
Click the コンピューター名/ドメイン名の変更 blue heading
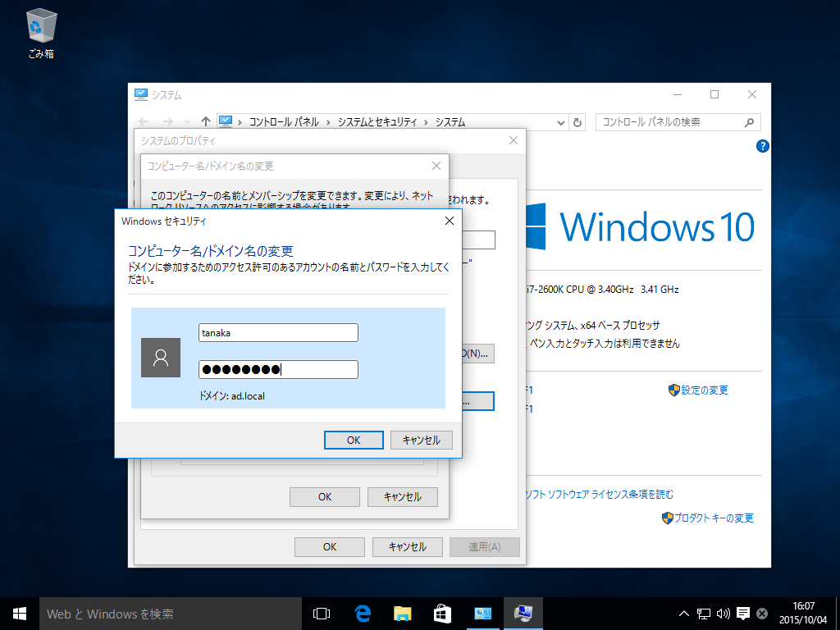(x=211, y=251)
